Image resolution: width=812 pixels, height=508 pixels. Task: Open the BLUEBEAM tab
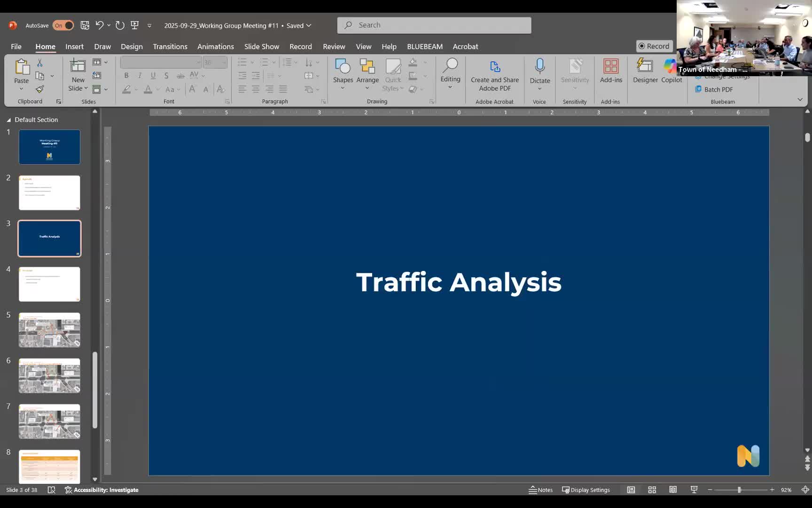[x=424, y=47]
